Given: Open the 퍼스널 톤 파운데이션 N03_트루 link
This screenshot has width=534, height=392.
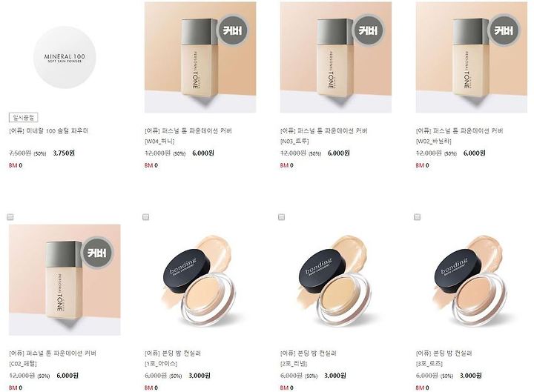Looking at the screenshot, I should pos(323,136).
